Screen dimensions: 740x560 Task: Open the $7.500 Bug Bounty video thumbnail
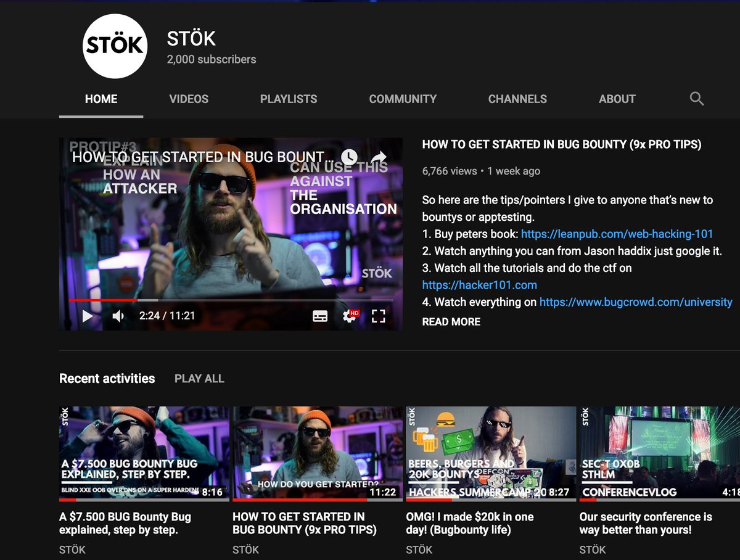(144, 453)
